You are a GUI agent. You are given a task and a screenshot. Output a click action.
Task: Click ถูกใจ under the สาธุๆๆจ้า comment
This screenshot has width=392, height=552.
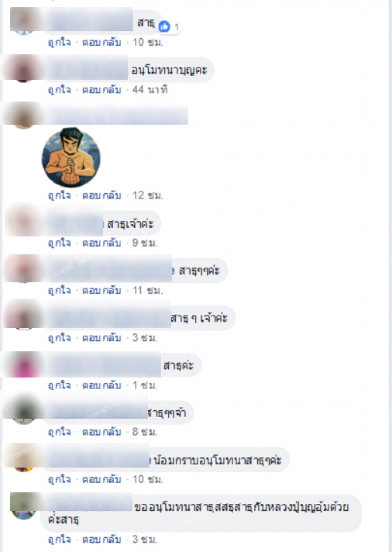[59, 432]
